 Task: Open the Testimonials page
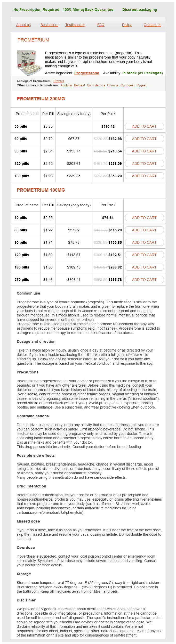(x=75, y=25)
